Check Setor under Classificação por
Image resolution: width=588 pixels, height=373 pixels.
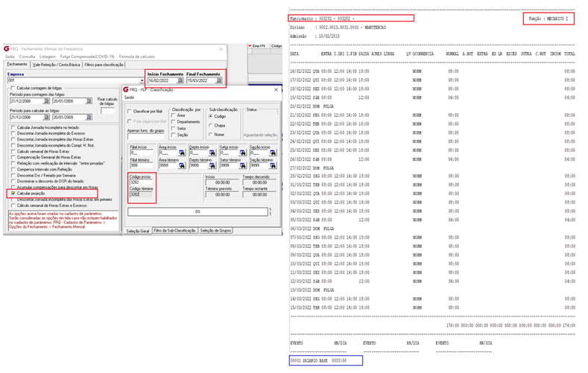click(x=173, y=129)
